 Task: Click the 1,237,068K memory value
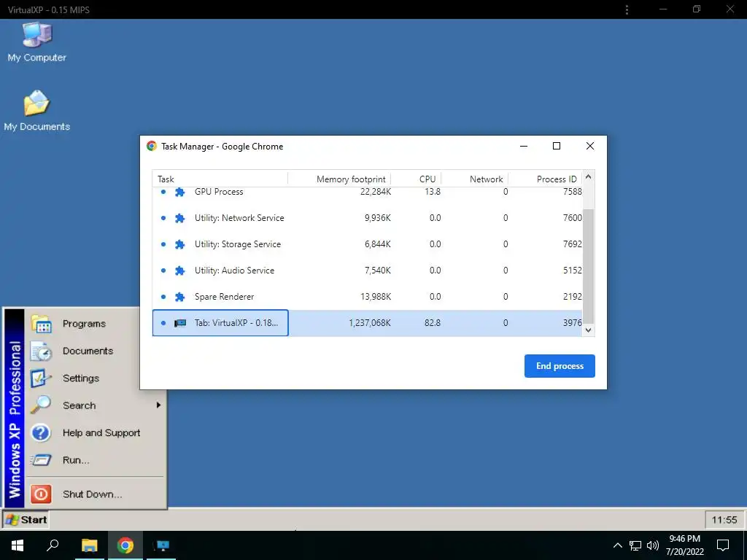pyautogui.click(x=370, y=323)
